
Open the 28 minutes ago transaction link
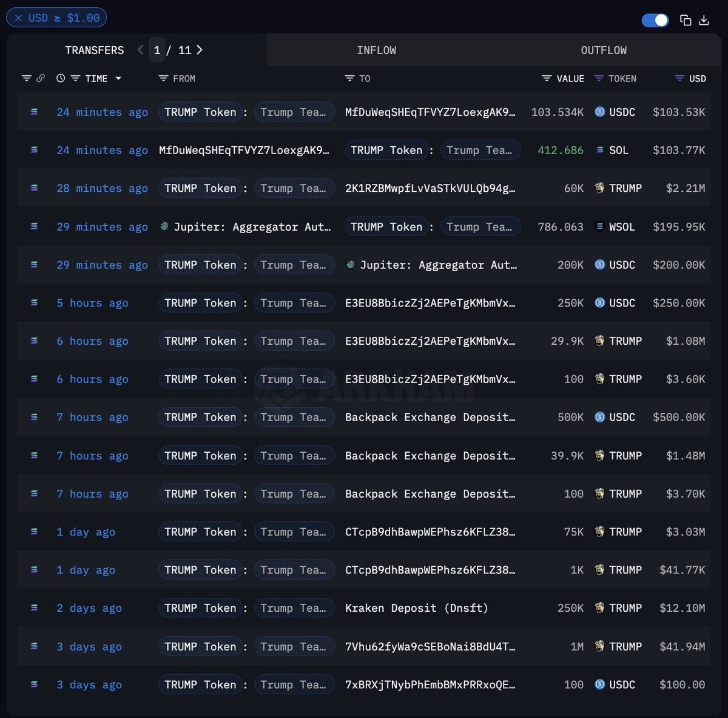click(102, 188)
